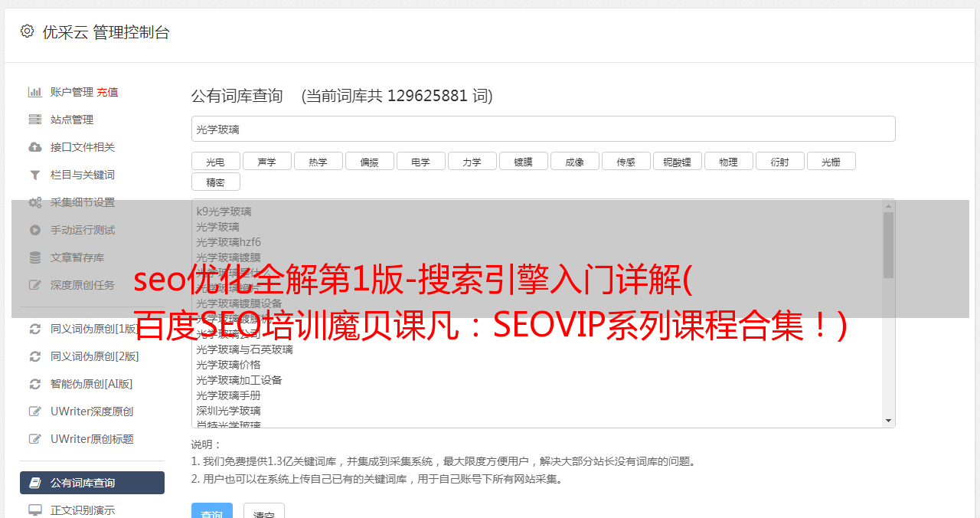Open 账户管理 bar chart icon

[x=34, y=92]
